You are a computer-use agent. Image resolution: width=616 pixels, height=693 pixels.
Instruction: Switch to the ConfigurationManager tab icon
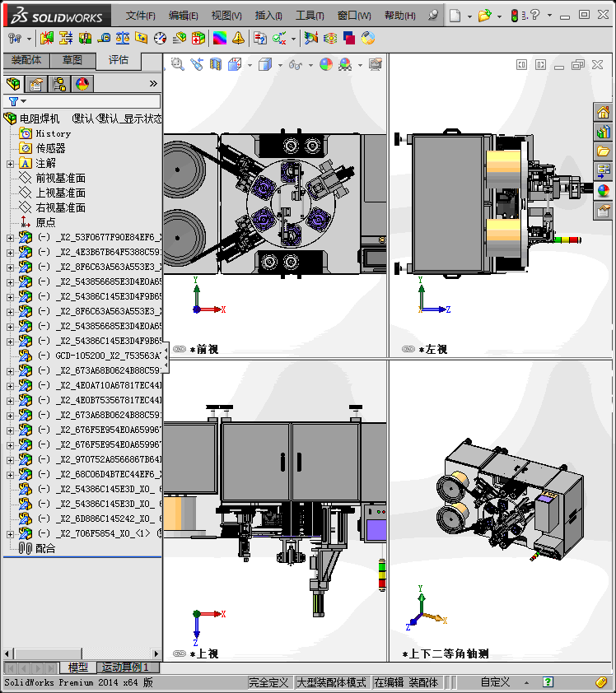point(58,83)
